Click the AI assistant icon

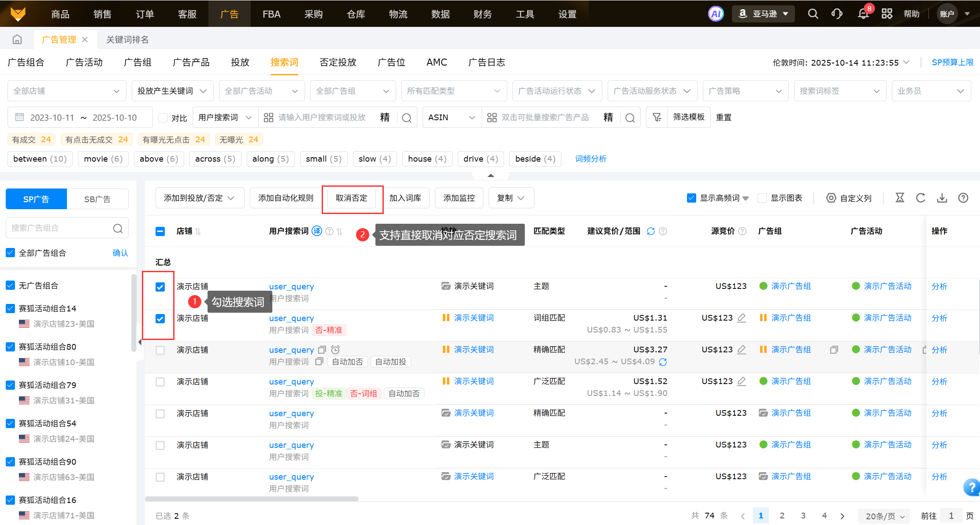click(716, 14)
